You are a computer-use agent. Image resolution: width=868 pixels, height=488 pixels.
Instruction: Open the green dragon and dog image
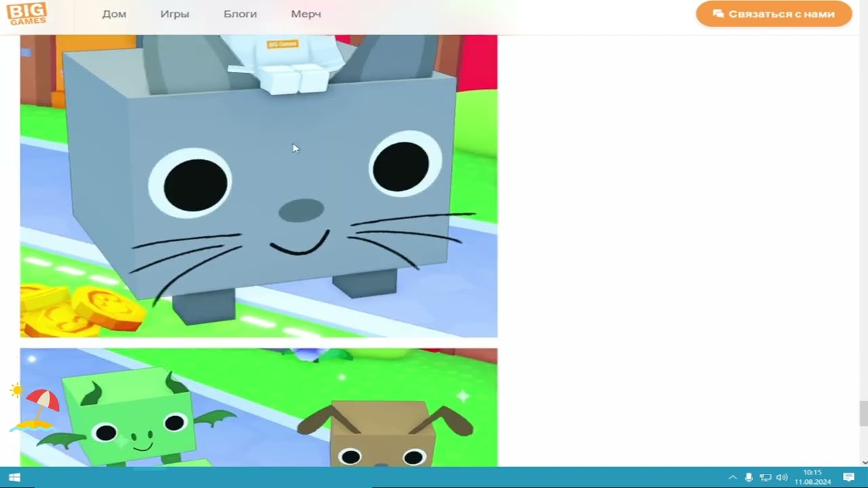pyautogui.click(x=258, y=407)
